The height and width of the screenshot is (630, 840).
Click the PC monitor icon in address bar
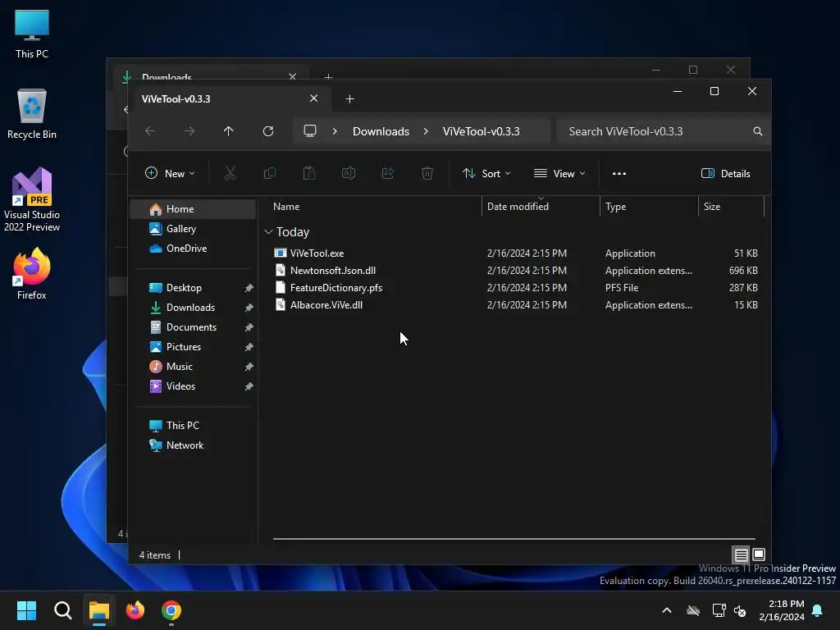pyautogui.click(x=309, y=130)
